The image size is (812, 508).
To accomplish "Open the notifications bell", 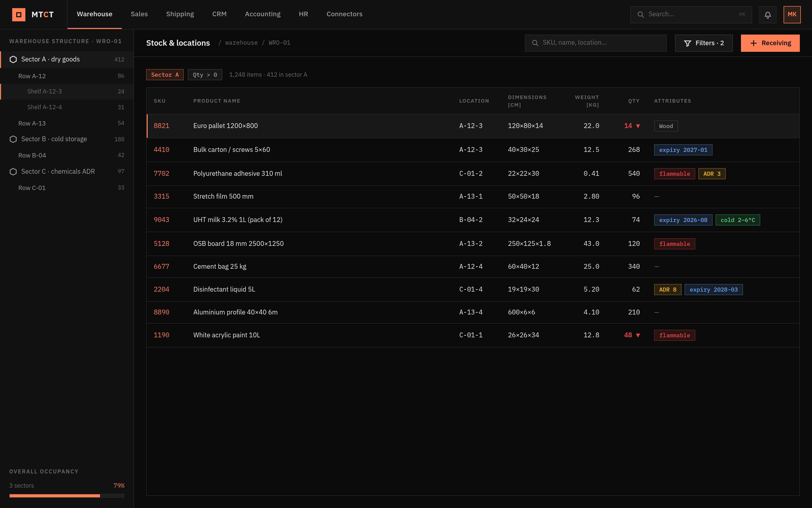I will click(x=768, y=14).
